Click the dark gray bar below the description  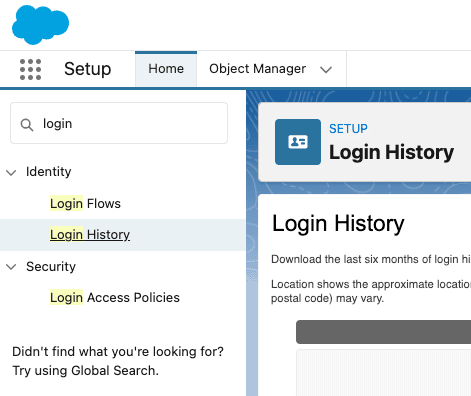(383, 332)
